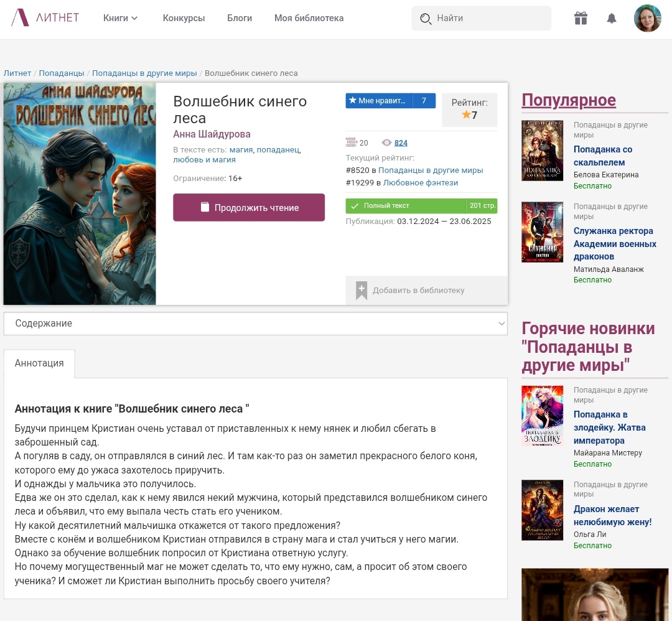Image resolution: width=672 pixels, height=621 pixels.
Task: Open the 824 views link
Action: 401,142
